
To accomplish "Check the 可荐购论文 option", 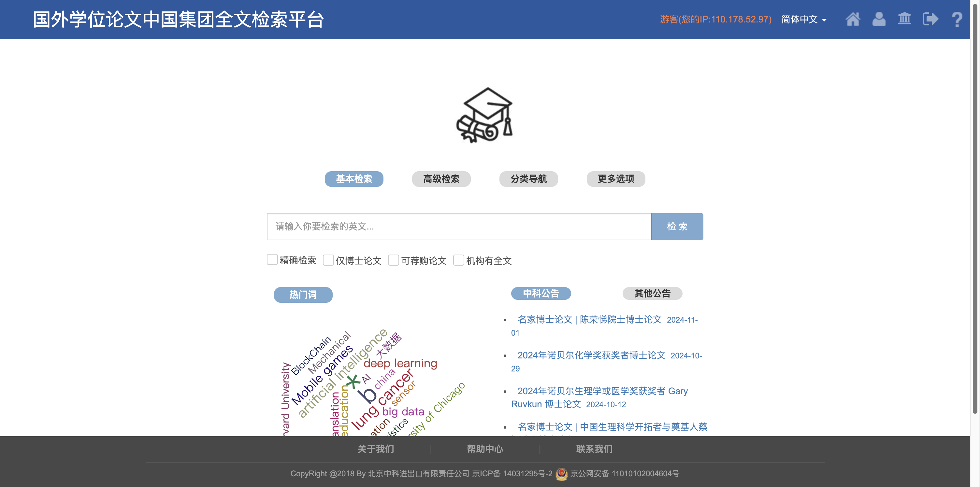I will [393, 260].
